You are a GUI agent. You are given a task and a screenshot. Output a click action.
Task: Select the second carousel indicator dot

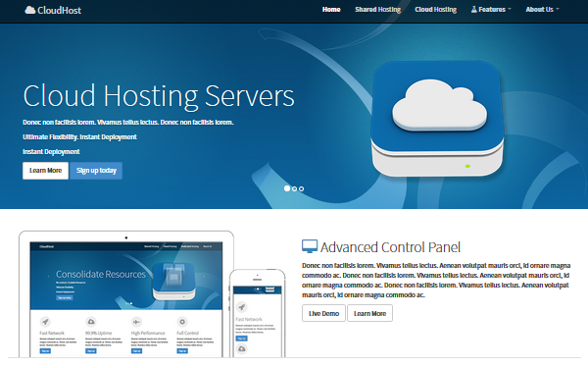coord(294,188)
